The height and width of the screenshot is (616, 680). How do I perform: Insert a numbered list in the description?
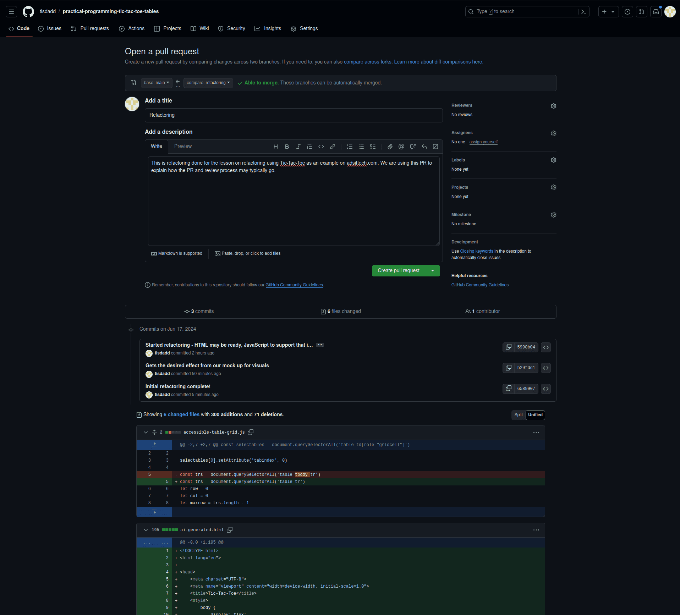pyautogui.click(x=350, y=147)
